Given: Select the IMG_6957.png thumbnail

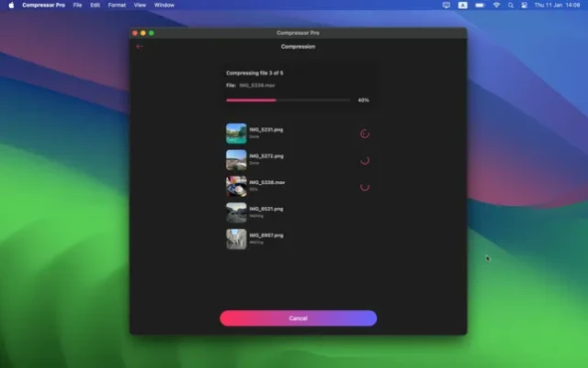Looking at the screenshot, I should point(236,239).
